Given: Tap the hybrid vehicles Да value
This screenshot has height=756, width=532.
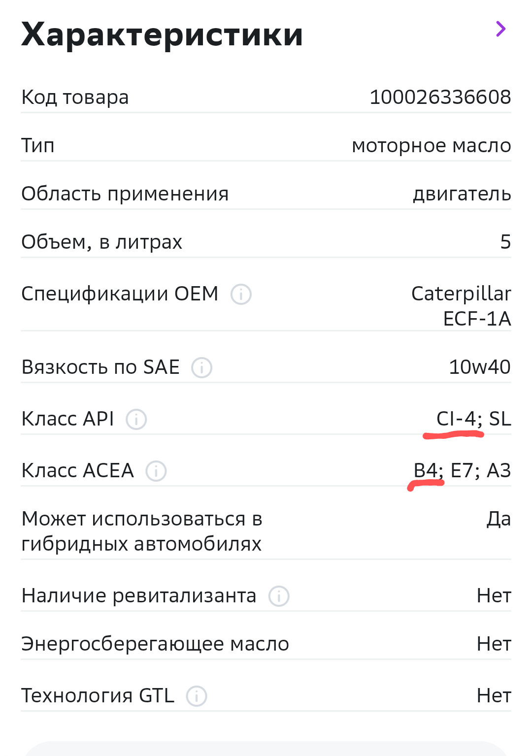Looking at the screenshot, I should 499,519.
